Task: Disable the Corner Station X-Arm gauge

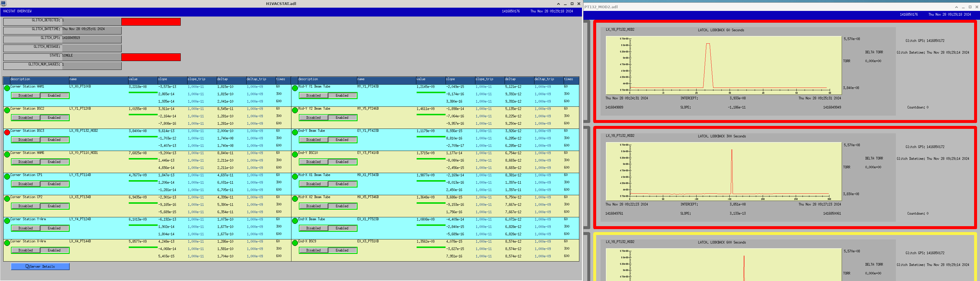Action: (25, 250)
